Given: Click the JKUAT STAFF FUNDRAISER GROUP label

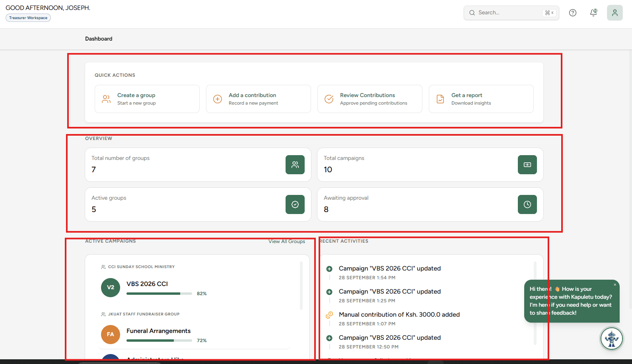Looking at the screenshot, I should [144, 314].
